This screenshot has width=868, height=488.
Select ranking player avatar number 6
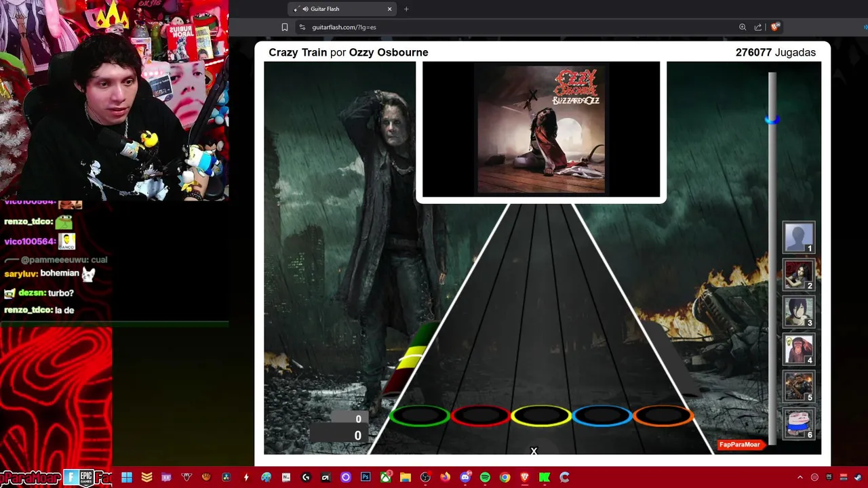[x=799, y=424]
